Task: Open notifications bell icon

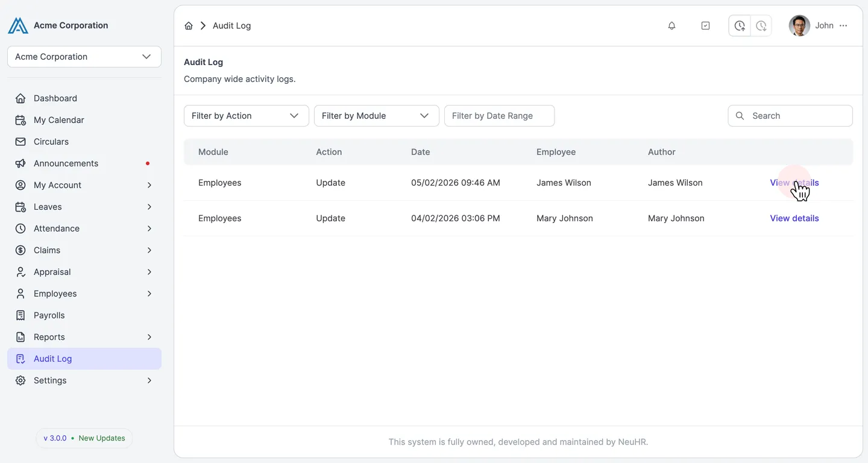Action: point(671,26)
